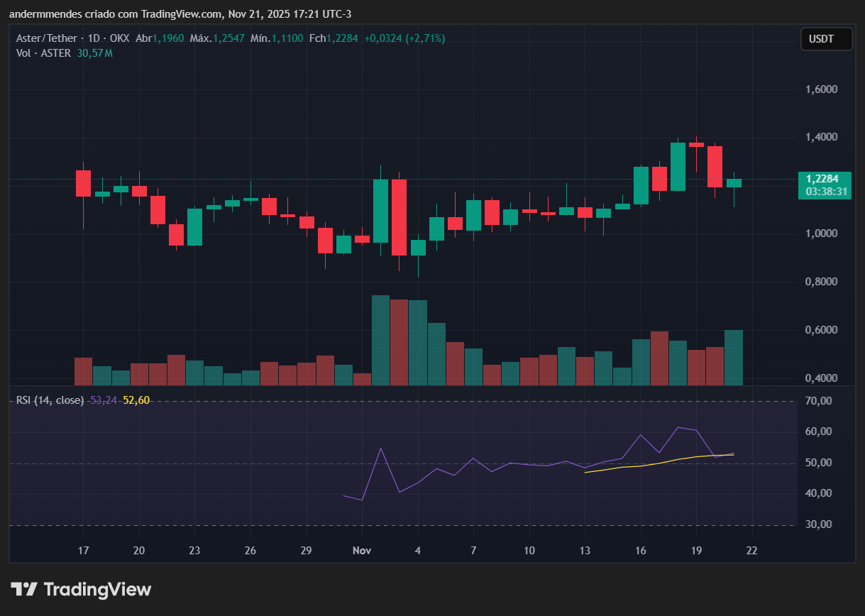
Task: Click the RSI value 52,60
Action: (x=136, y=400)
